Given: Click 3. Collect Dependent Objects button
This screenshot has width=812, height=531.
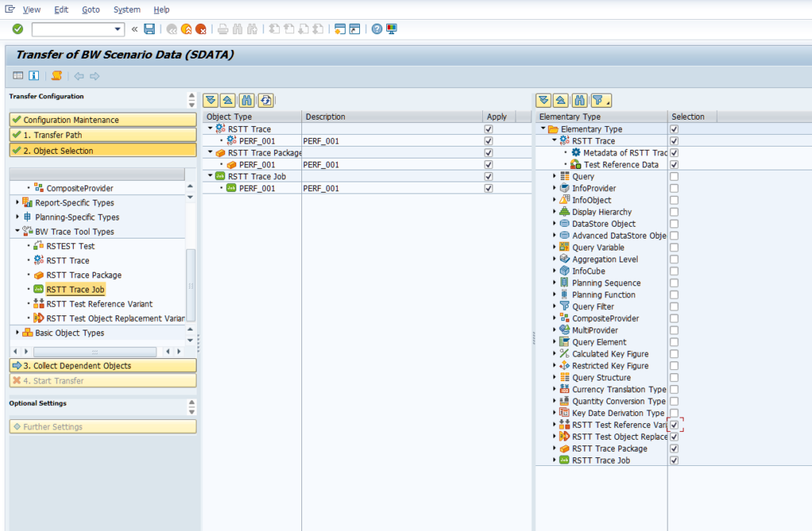Looking at the screenshot, I should 102,365.
